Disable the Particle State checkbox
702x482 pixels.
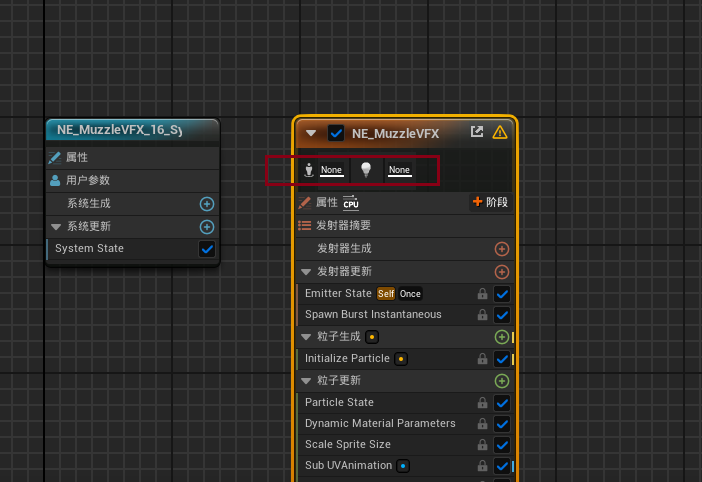(x=502, y=403)
